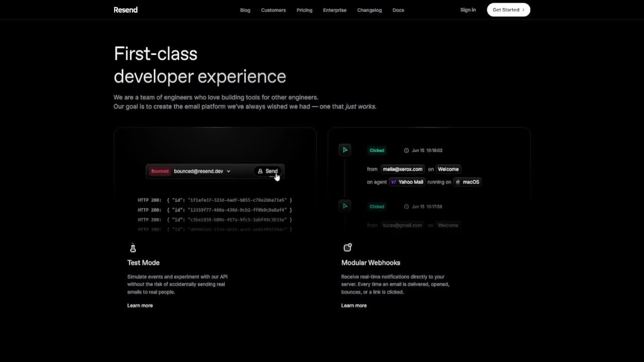
Task: Click Sign in
Action: click(468, 10)
